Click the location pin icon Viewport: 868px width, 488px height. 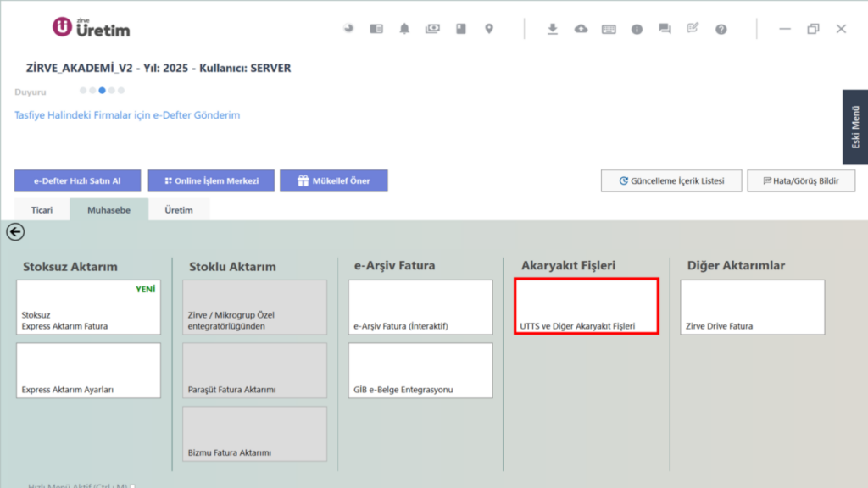point(489,29)
